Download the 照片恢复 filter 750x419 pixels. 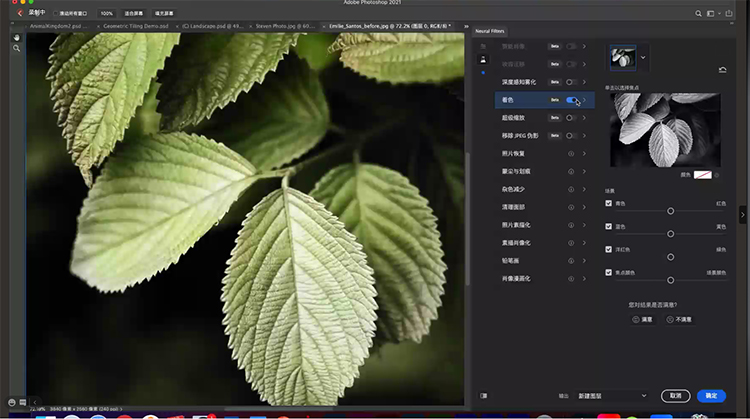pyautogui.click(x=571, y=154)
